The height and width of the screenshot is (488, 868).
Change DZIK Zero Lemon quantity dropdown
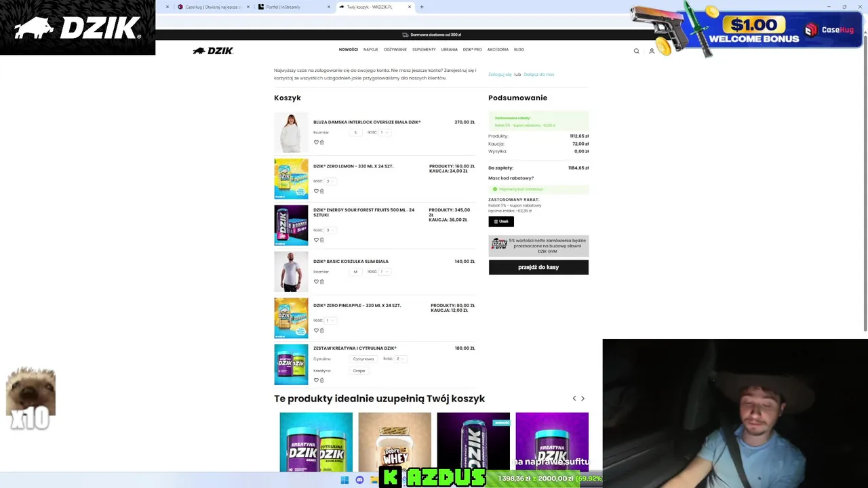point(330,181)
